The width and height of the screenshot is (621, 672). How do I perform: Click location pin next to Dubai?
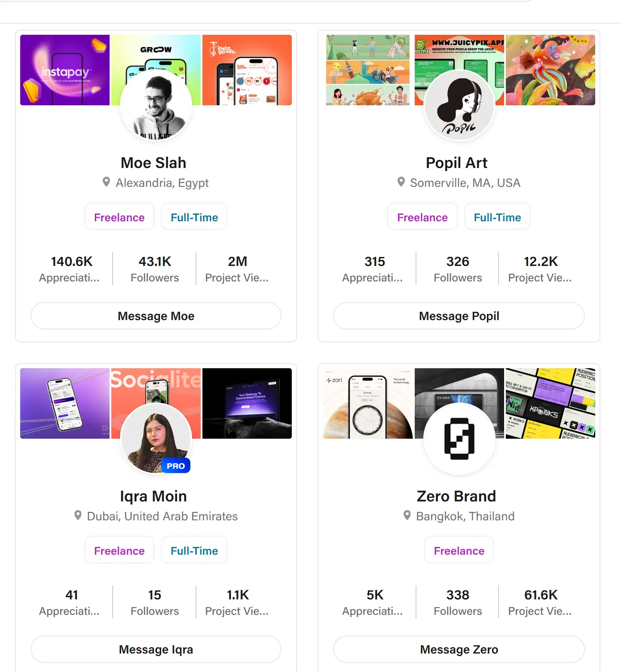pyautogui.click(x=78, y=515)
